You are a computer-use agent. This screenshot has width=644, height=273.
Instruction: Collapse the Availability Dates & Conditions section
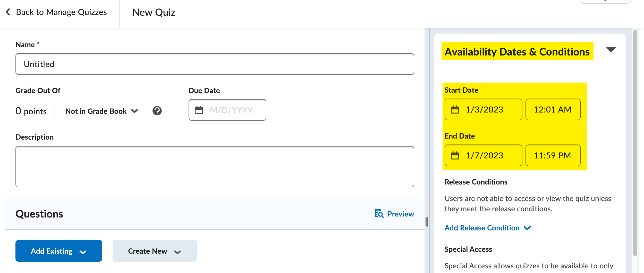click(x=611, y=49)
